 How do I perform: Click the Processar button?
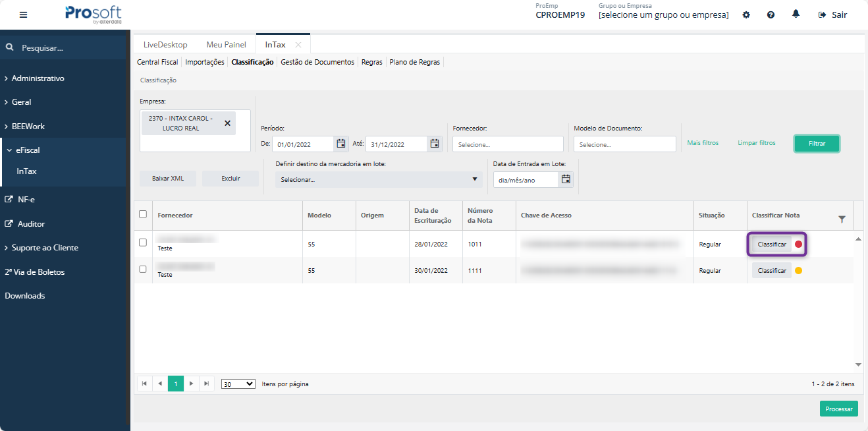(839, 409)
